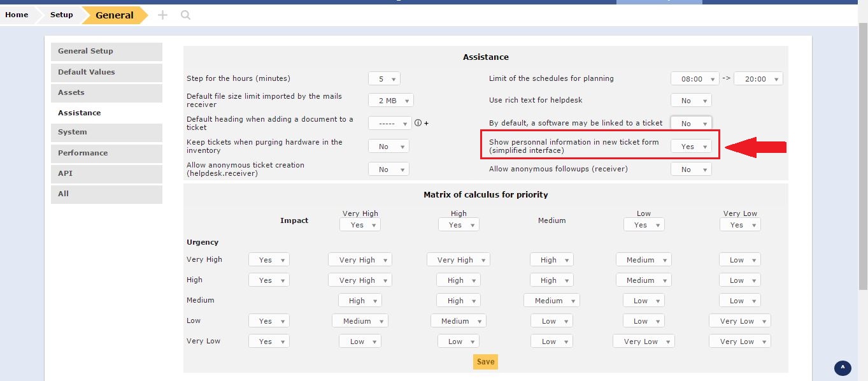Go to Home breadcrumb

[x=17, y=15]
